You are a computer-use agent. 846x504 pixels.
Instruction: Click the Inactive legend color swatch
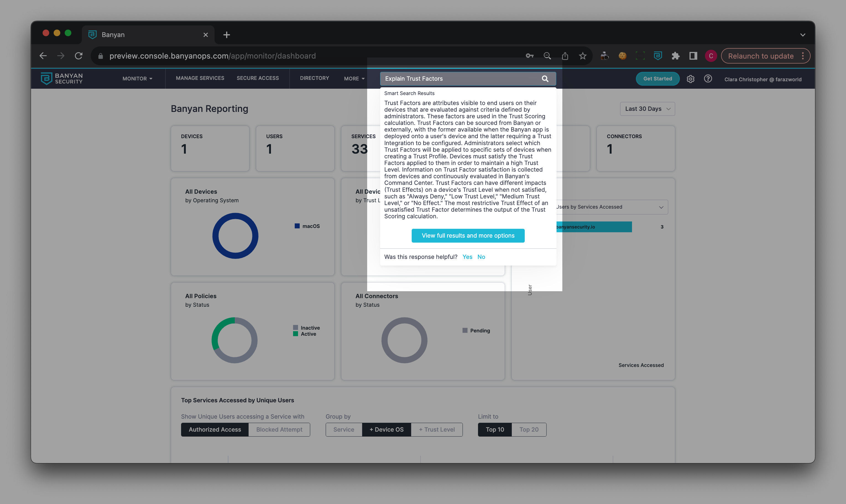coord(295,328)
